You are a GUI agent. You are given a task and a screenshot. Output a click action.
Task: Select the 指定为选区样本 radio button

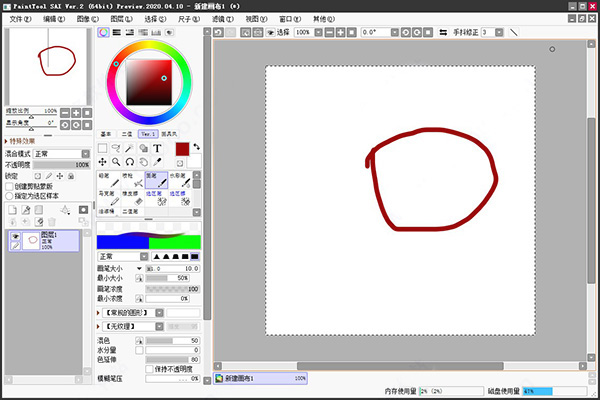10,196
